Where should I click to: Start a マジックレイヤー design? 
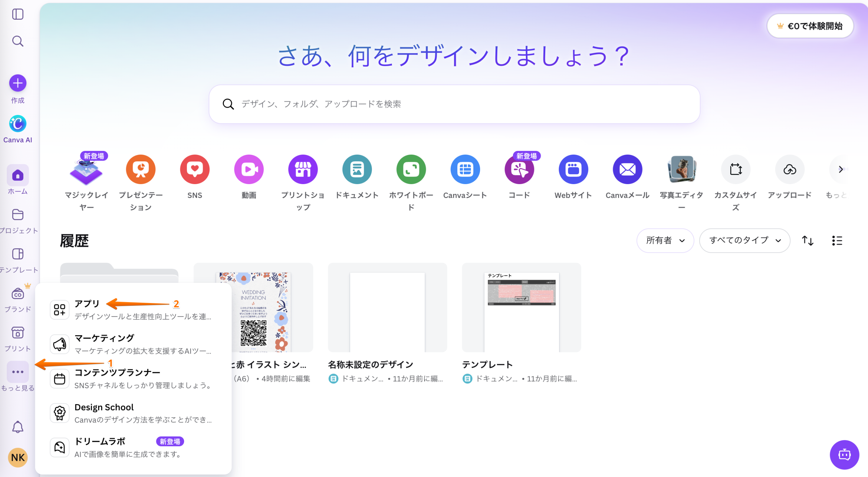(x=86, y=182)
